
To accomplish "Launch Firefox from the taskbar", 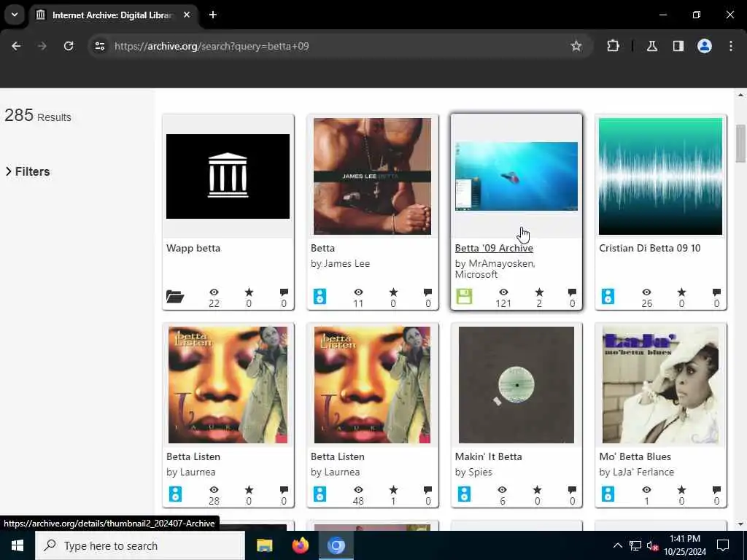I will coord(300,545).
